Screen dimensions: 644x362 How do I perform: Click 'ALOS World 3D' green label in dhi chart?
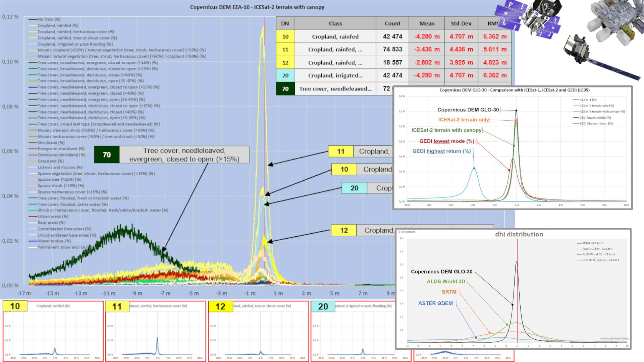tap(446, 282)
